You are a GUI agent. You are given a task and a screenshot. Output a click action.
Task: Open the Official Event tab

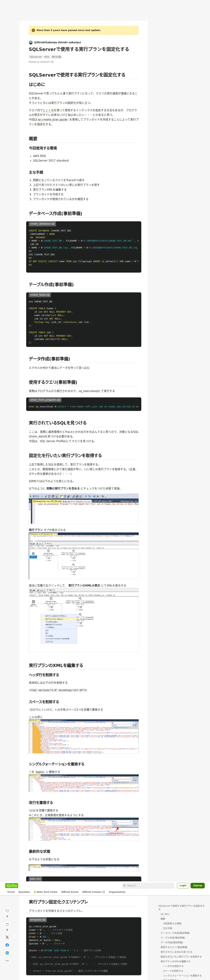tap(70, 892)
